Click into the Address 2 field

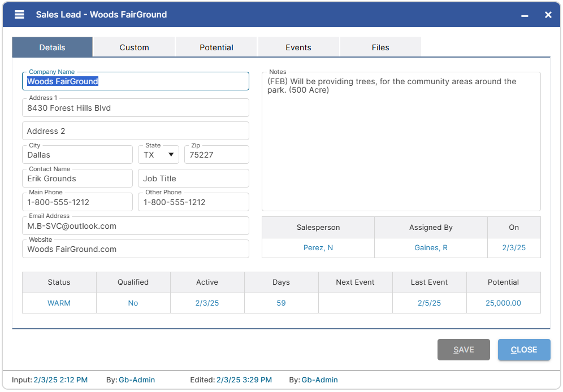click(136, 130)
